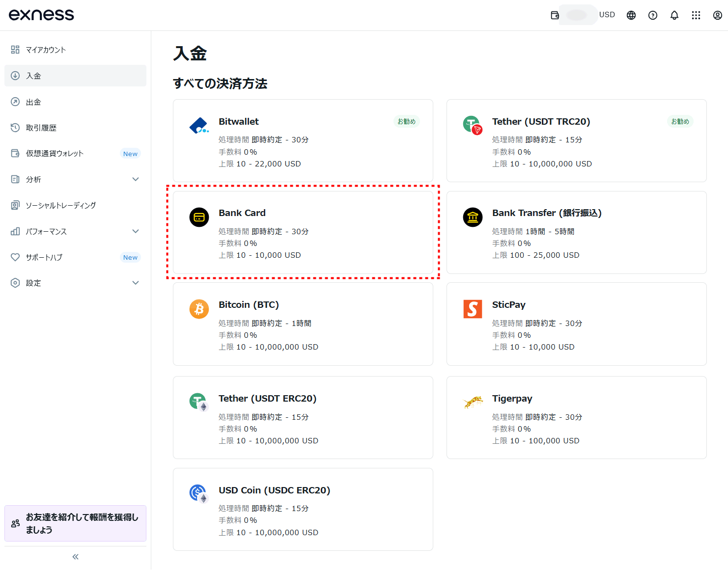Click the Bank Card icon
Image resolution: width=728 pixels, height=570 pixels.
[199, 217]
